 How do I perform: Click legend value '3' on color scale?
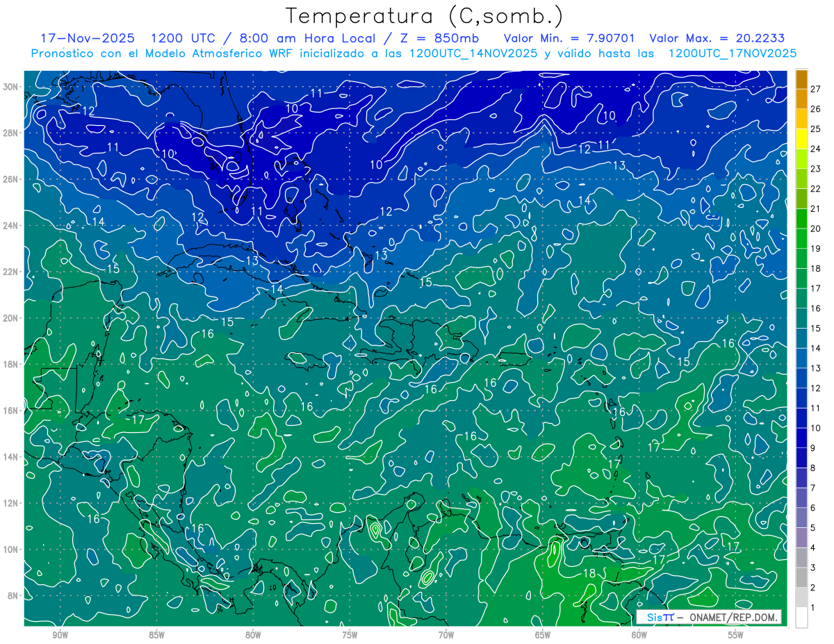813,568
